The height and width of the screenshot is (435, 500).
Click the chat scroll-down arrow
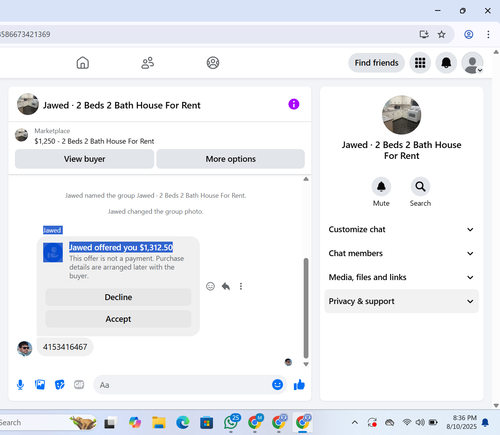[306, 364]
